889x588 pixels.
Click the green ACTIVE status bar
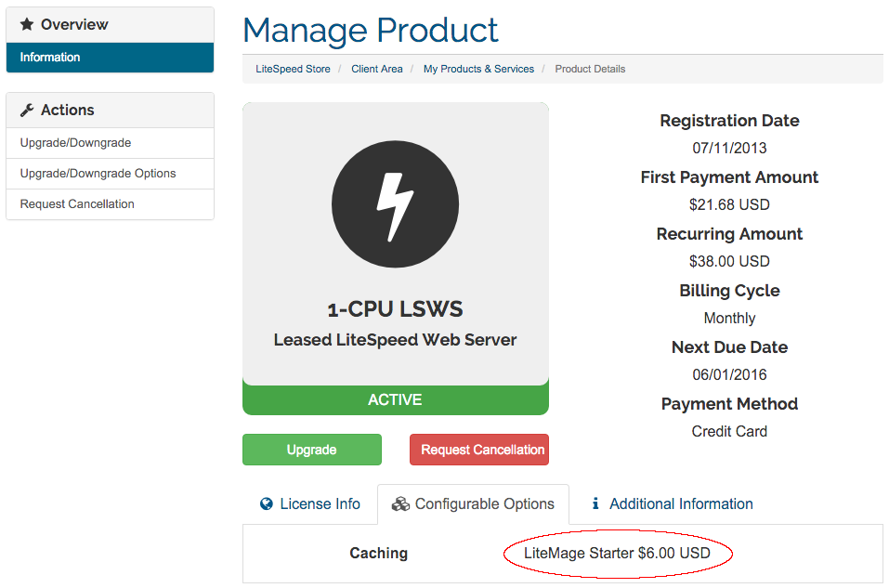pyautogui.click(x=395, y=399)
